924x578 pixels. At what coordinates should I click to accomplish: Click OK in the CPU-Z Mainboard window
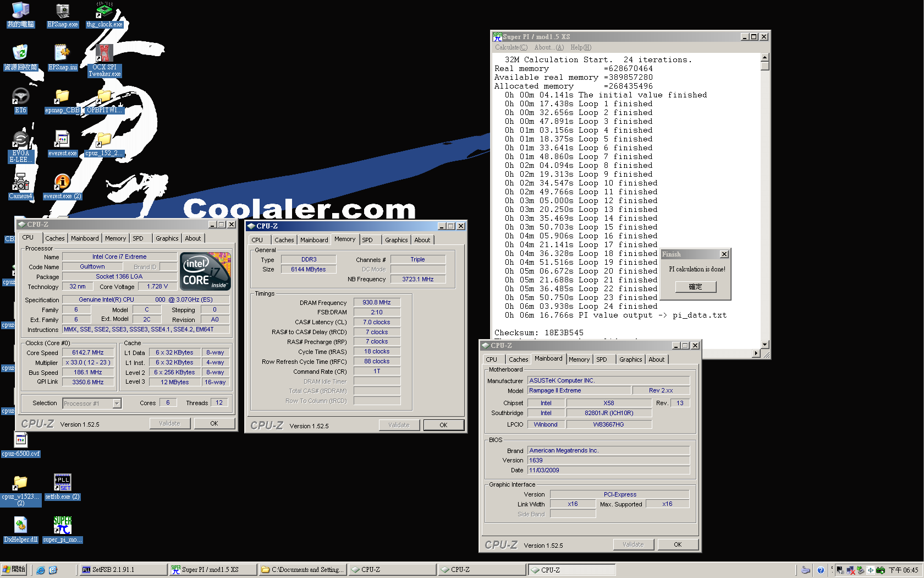click(678, 544)
